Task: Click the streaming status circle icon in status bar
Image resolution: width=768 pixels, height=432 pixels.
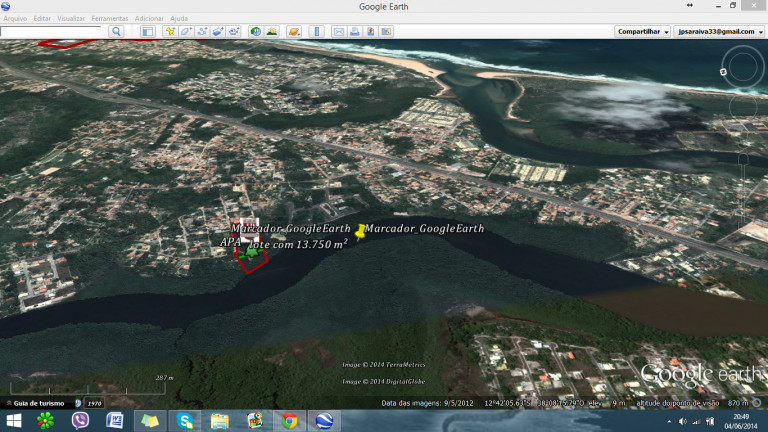Action: [x=757, y=403]
